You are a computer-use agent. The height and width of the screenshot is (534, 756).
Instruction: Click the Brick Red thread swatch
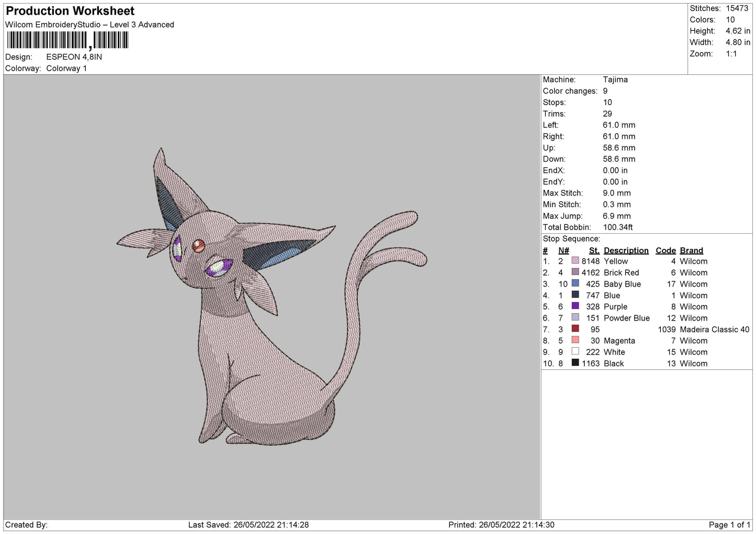[576, 272]
